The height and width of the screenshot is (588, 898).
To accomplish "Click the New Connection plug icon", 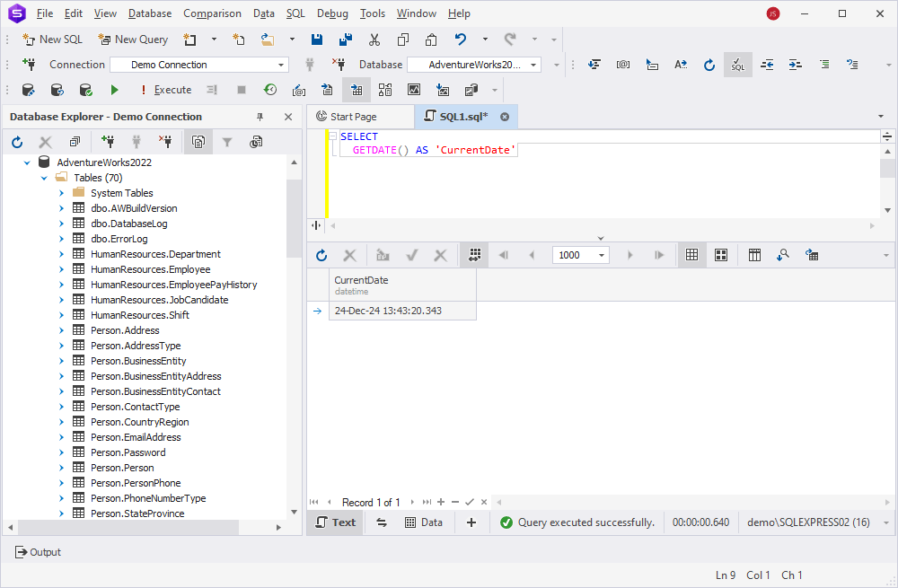I will [29, 64].
